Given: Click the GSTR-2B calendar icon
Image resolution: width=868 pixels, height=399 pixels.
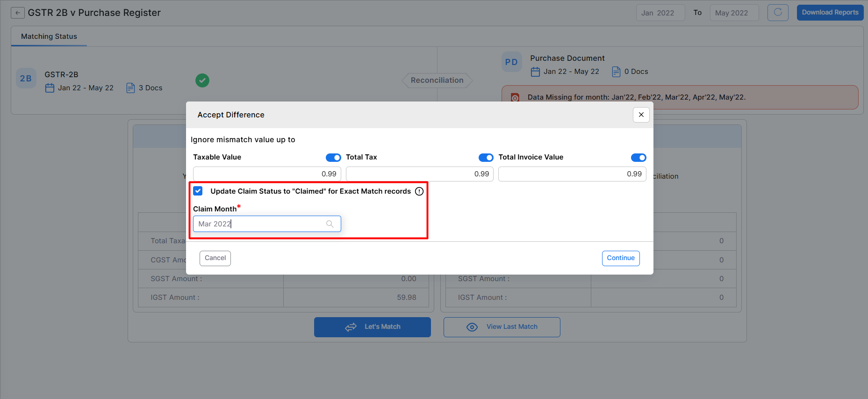Looking at the screenshot, I should 50,88.
